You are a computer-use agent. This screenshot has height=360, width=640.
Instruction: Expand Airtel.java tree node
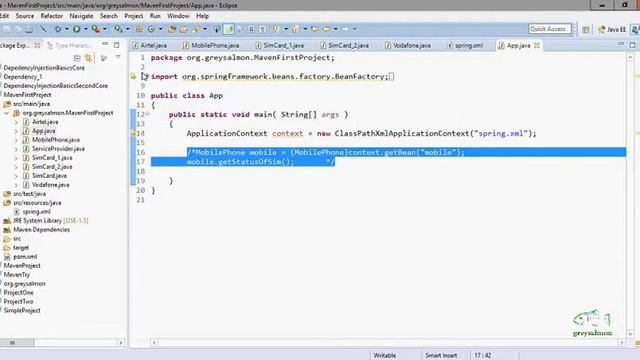[x=16, y=122]
